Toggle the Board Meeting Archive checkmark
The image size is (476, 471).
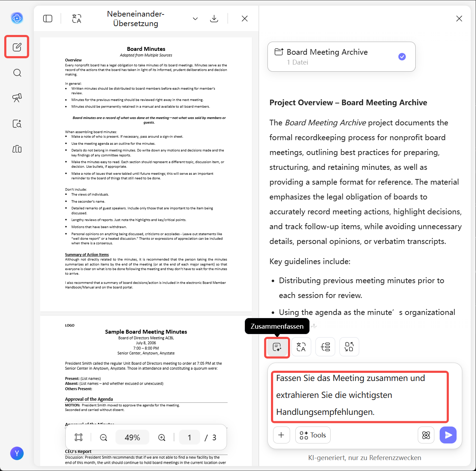(402, 56)
